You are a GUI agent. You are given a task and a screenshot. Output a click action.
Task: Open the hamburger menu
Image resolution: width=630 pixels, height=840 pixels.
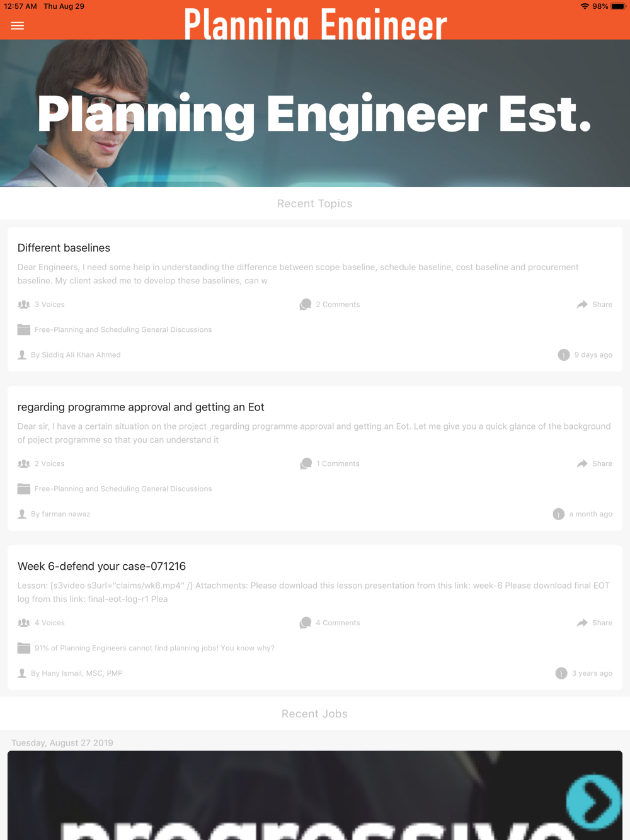[18, 26]
